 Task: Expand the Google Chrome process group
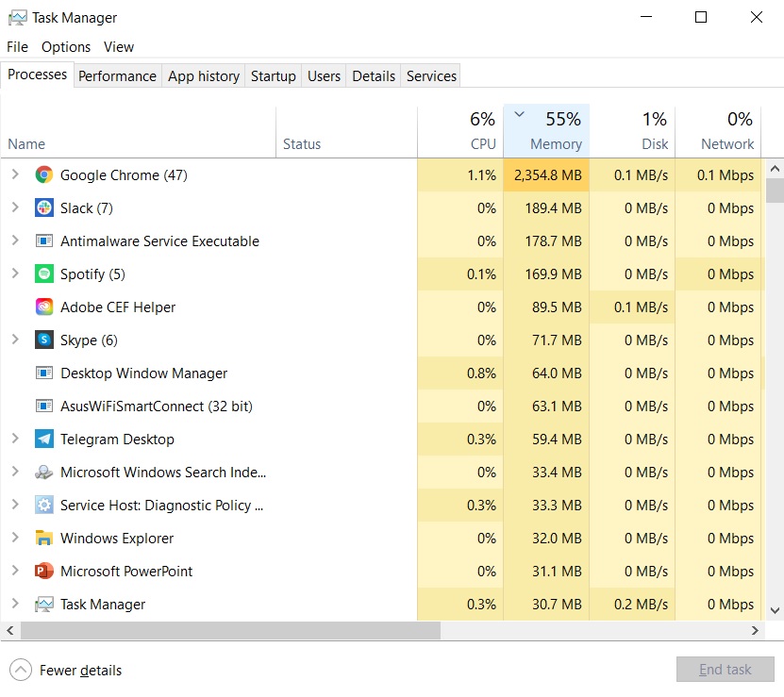click(15, 174)
